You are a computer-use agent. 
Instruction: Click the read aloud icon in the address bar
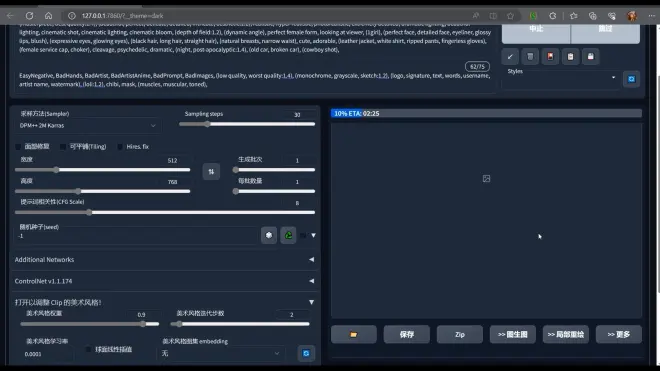[x=476, y=16]
